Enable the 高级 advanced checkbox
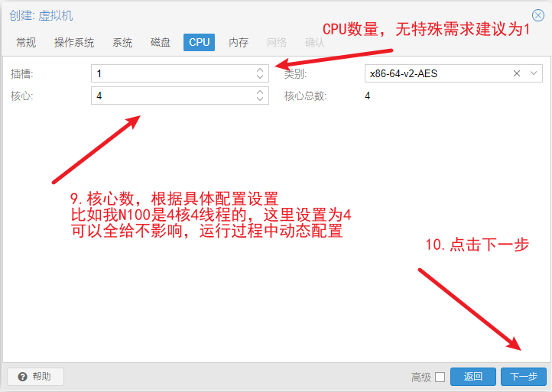 point(440,377)
